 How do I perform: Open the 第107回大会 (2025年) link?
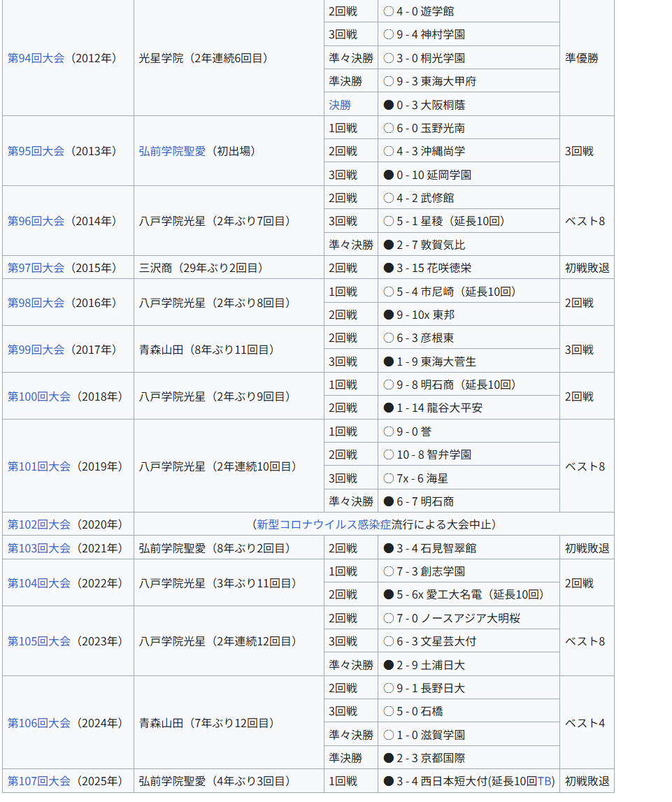click(38, 781)
